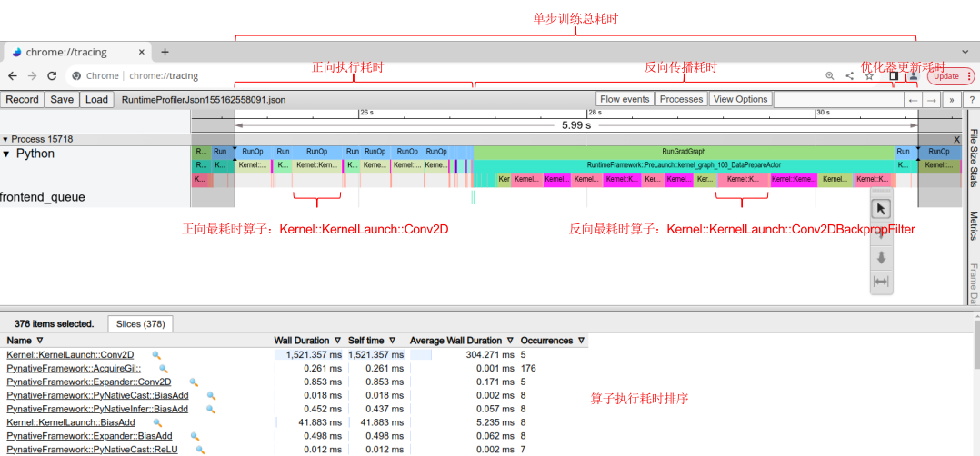Switch to the Metrics side tab
This screenshot has width=980, height=456.
tap(973, 225)
